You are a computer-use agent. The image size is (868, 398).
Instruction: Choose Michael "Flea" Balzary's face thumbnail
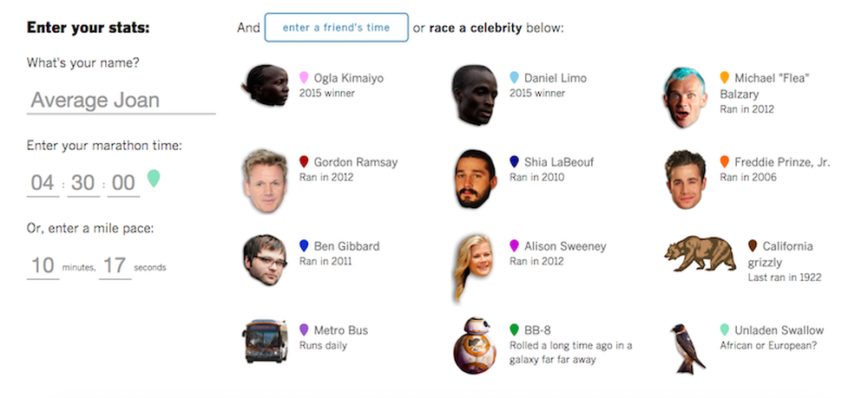(685, 97)
